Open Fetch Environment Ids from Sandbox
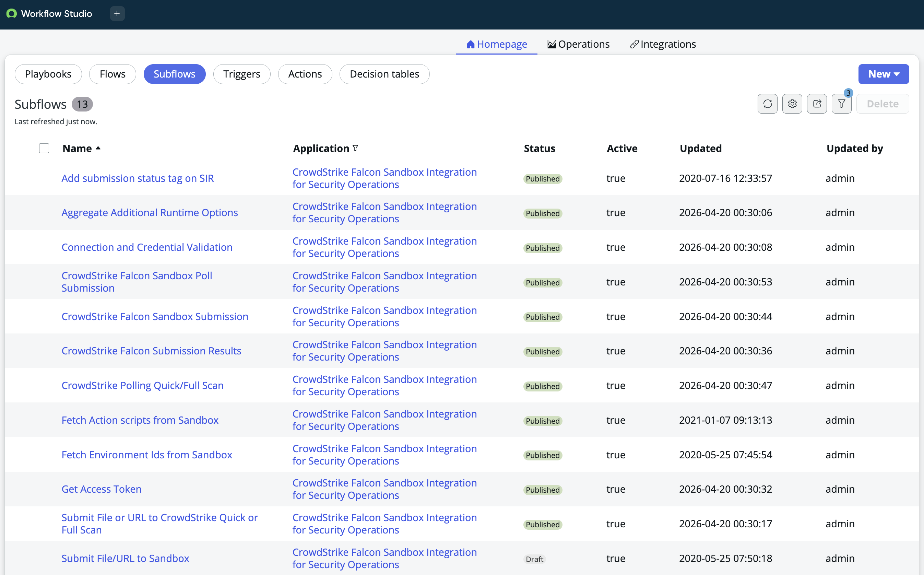 point(147,455)
